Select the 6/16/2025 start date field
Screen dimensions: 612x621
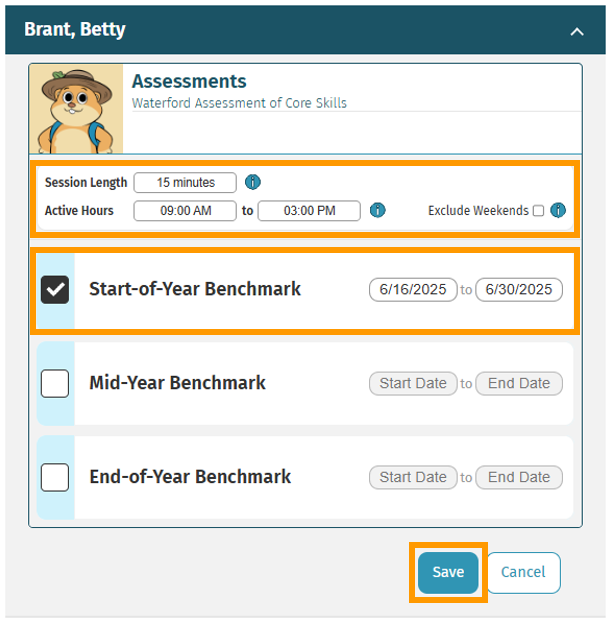pyautogui.click(x=413, y=290)
